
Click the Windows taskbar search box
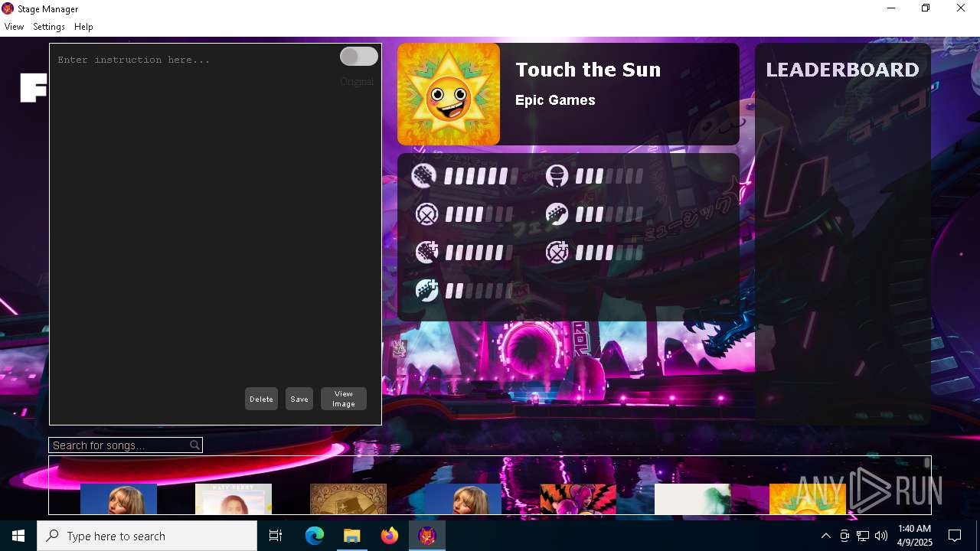coord(147,536)
